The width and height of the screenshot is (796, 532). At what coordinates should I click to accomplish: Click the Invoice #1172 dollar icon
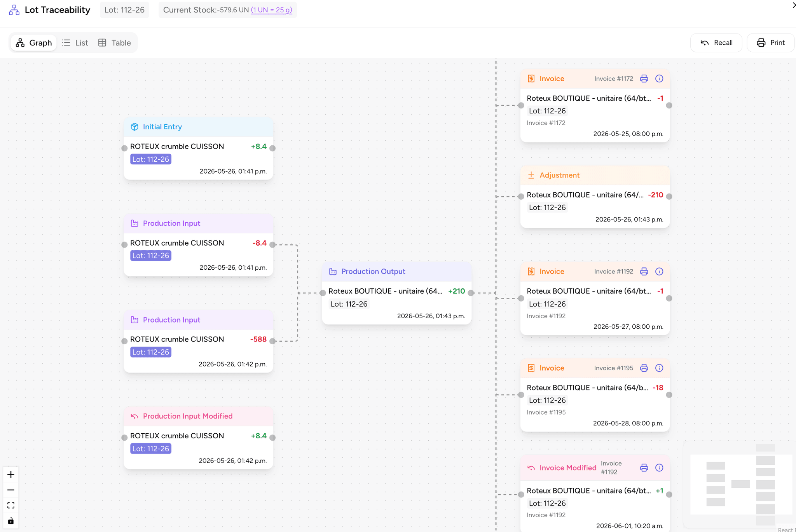pos(531,78)
